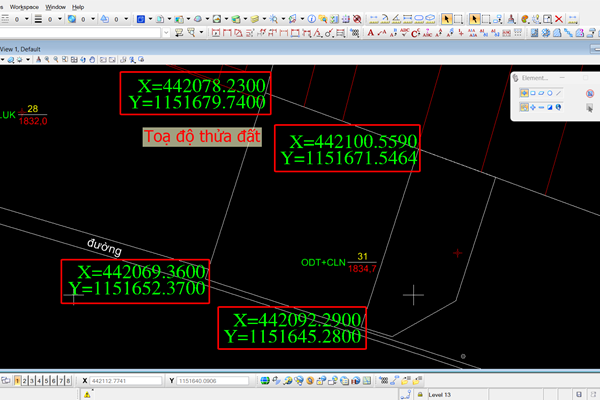This screenshot has width=600, height=400.
Task: Select parcel area label 1834,7
Action: click(x=362, y=269)
